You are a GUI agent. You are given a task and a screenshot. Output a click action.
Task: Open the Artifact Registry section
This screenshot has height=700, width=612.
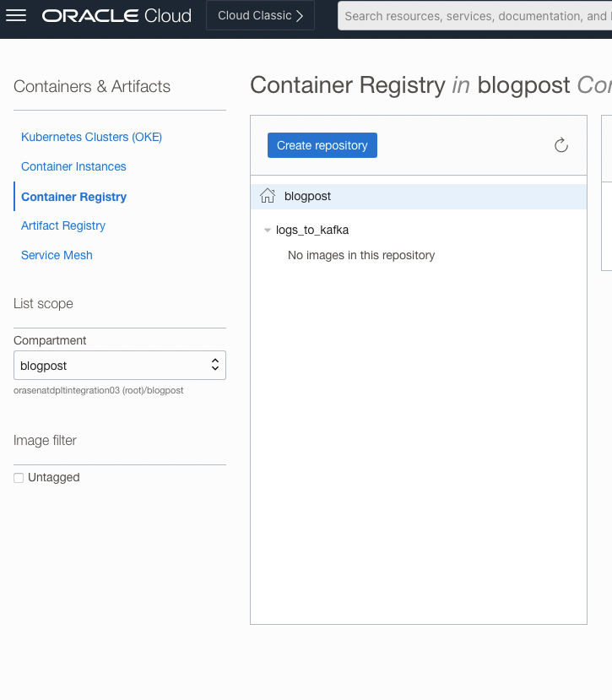[x=62, y=225]
